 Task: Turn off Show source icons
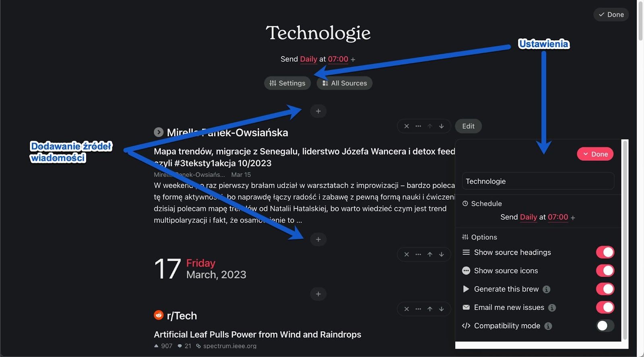(605, 271)
